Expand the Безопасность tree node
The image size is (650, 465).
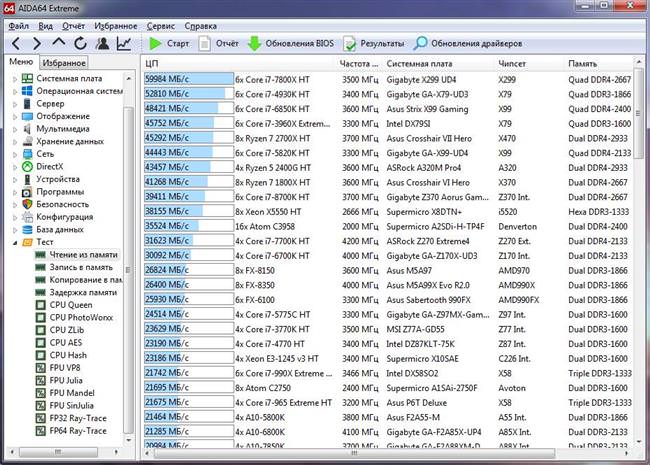point(15,205)
